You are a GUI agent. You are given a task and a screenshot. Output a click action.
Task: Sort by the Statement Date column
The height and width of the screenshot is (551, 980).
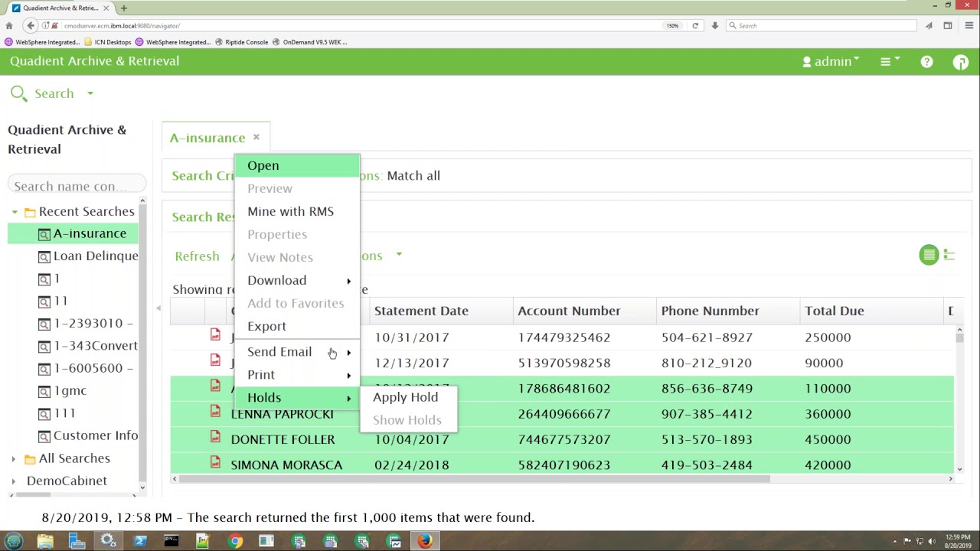click(440, 311)
